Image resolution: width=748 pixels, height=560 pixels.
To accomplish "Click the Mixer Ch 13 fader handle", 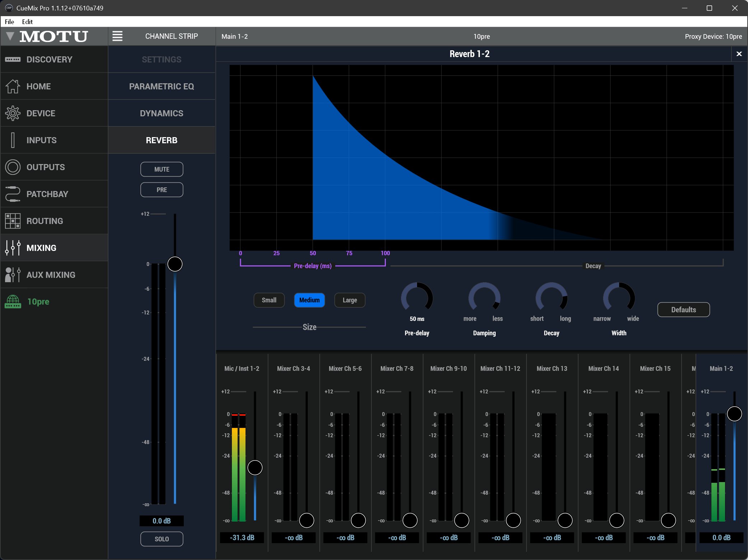I will point(565,520).
